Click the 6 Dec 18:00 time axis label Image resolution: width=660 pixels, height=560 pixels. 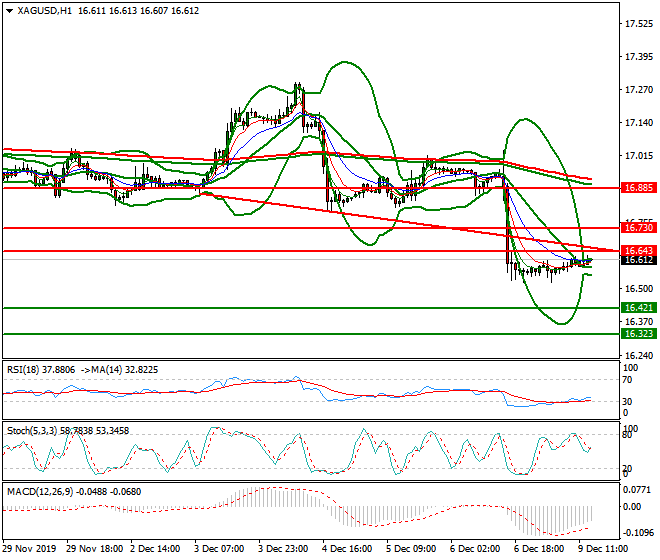[539, 549]
